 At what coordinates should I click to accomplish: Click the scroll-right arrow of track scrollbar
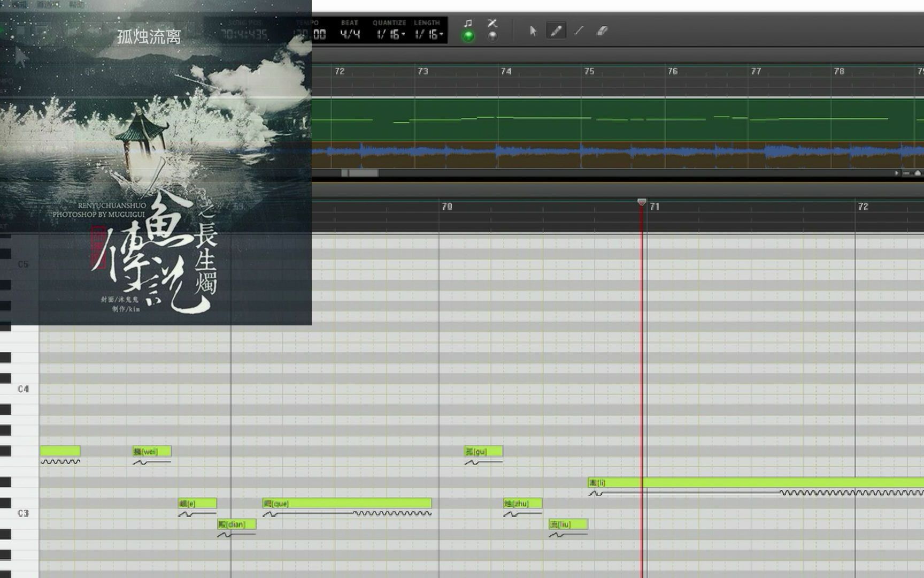click(x=897, y=173)
